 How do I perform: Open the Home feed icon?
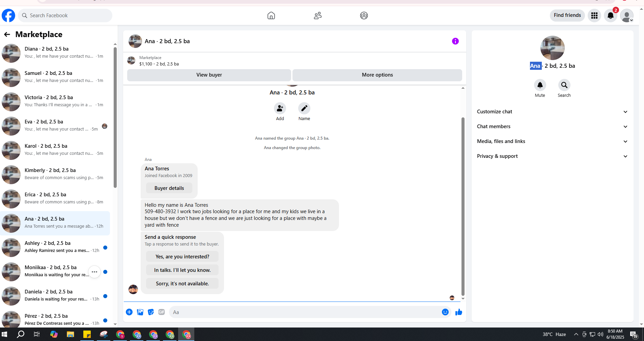point(271,16)
